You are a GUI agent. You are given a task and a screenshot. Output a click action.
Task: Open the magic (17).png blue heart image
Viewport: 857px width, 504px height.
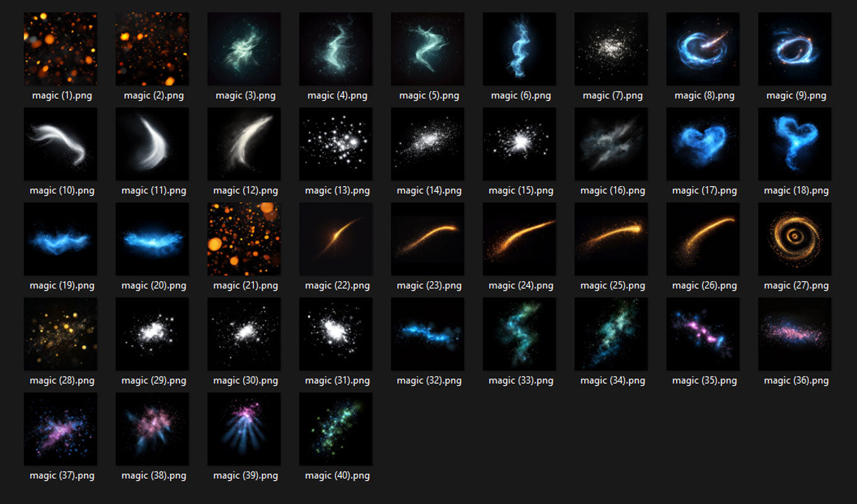[x=703, y=144]
